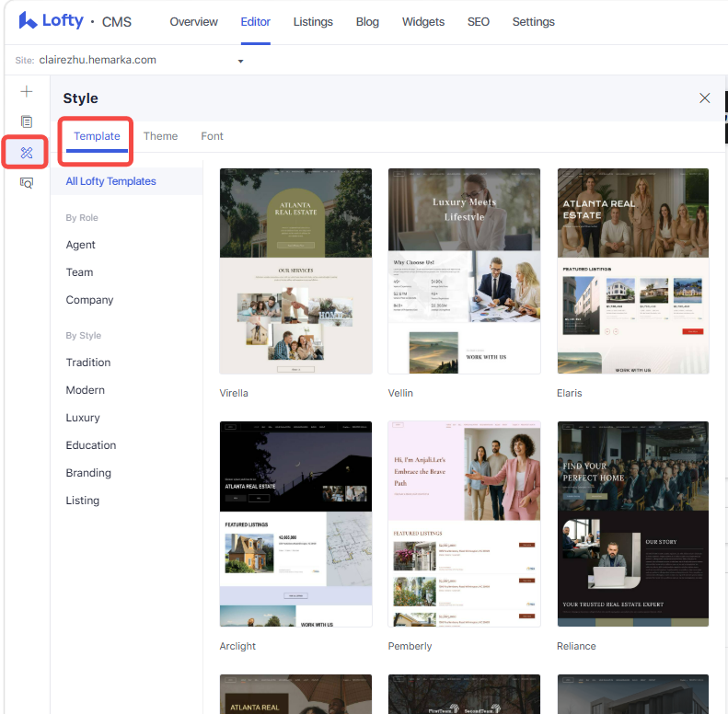Open the Widgets menu
Screen dimensions: 728x714
pos(423,22)
